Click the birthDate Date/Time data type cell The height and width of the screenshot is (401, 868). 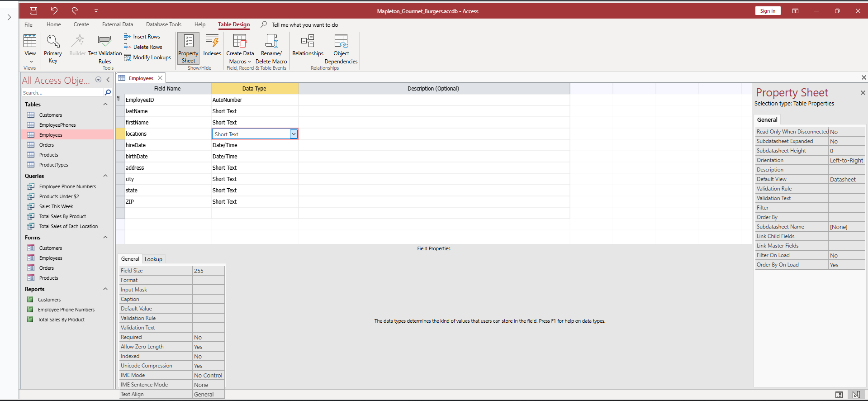tap(255, 157)
